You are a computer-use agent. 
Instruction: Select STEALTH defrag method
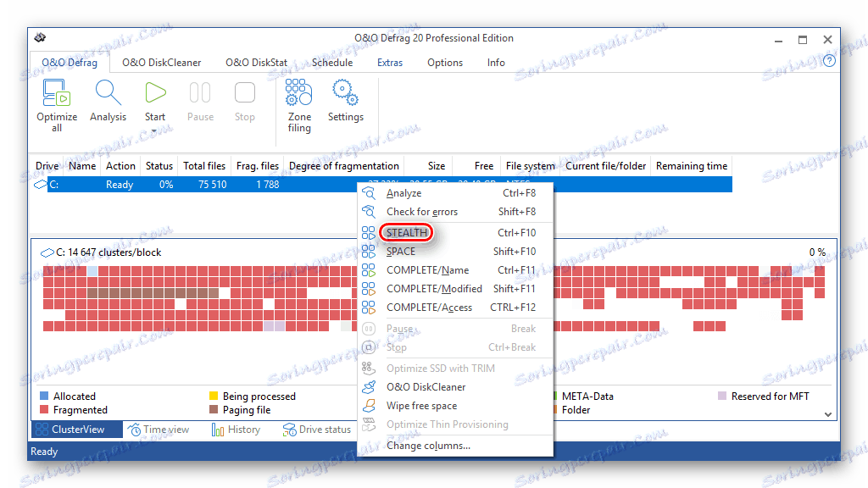(x=455, y=233)
